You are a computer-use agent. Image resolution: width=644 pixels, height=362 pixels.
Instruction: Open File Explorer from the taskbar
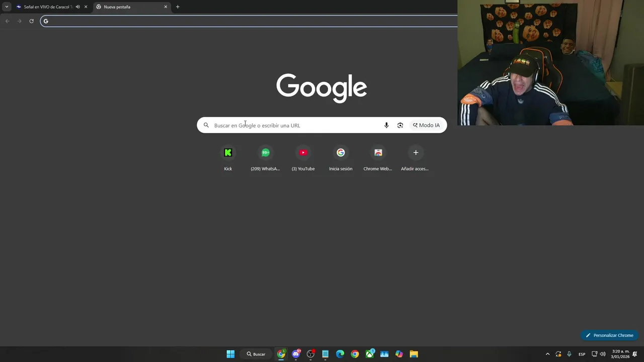click(x=414, y=354)
